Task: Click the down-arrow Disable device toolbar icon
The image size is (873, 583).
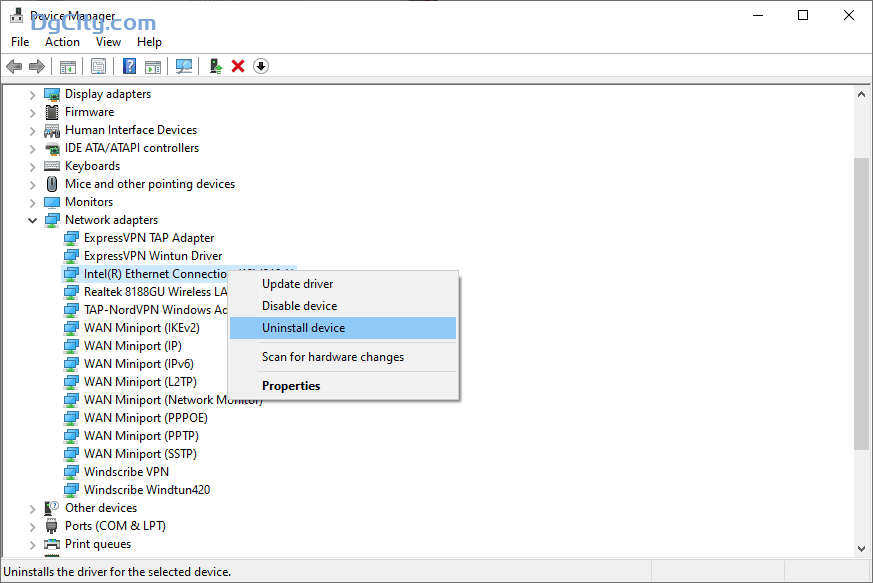Action: click(x=261, y=66)
